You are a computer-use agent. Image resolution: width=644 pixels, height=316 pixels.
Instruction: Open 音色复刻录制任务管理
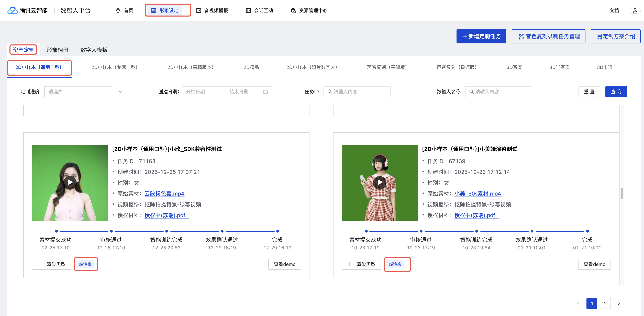click(x=548, y=37)
